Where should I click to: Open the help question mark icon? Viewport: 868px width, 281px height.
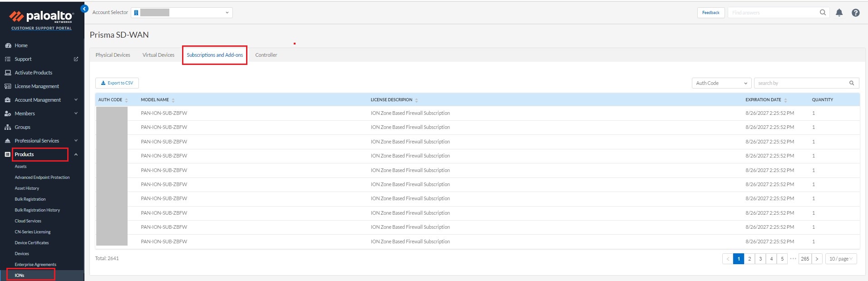click(855, 13)
